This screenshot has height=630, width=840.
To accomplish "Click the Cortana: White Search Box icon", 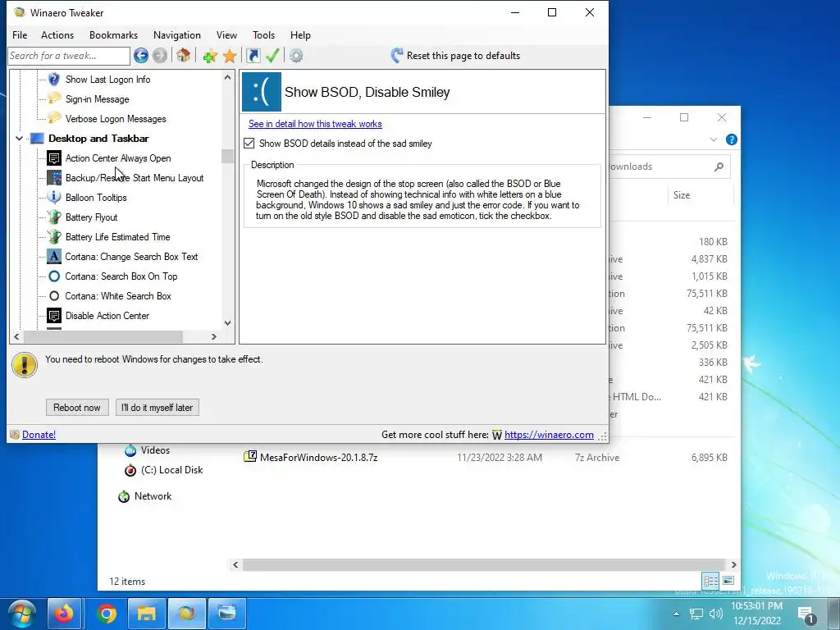I will pos(54,295).
